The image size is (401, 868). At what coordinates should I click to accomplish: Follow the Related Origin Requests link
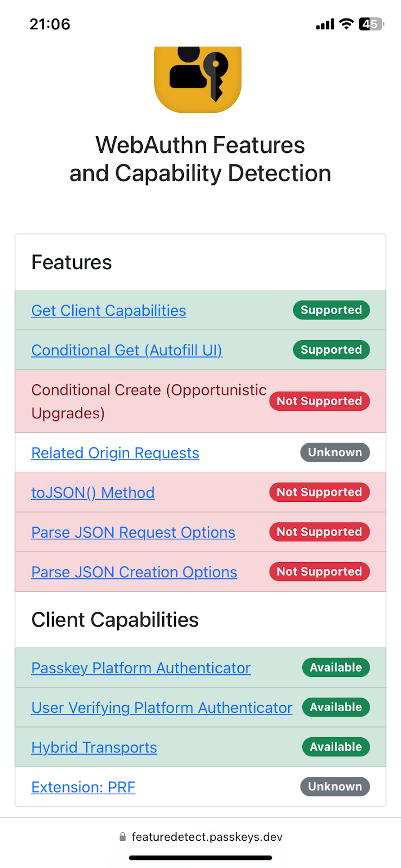point(115,452)
